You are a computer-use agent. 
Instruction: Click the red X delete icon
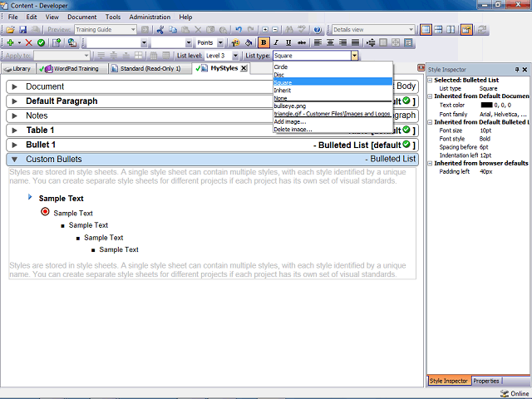29,42
